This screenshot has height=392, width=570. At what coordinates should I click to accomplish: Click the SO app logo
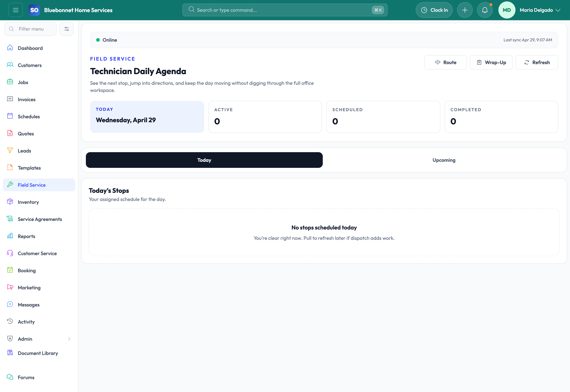pos(34,10)
